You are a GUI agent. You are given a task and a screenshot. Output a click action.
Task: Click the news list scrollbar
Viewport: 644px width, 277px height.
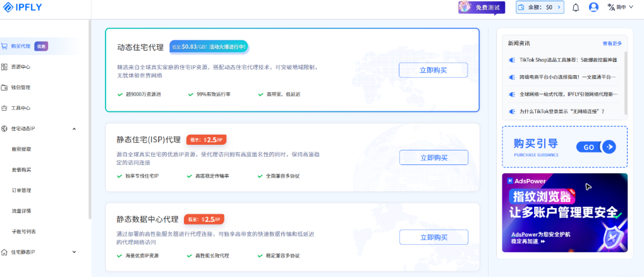tap(626, 83)
